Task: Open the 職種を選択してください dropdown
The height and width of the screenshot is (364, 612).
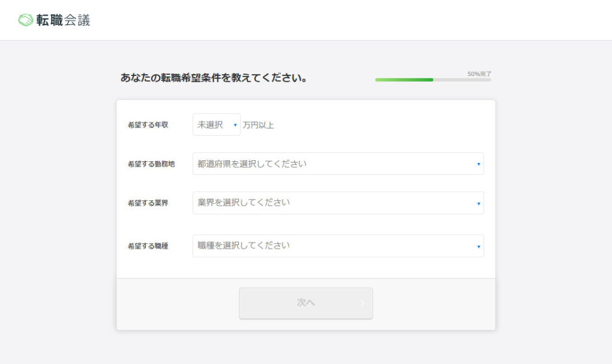Action: (x=338, y=246)
